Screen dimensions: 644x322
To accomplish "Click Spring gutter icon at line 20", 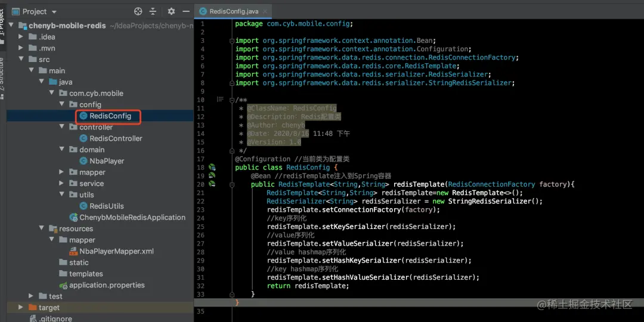I will pos(212,184).
